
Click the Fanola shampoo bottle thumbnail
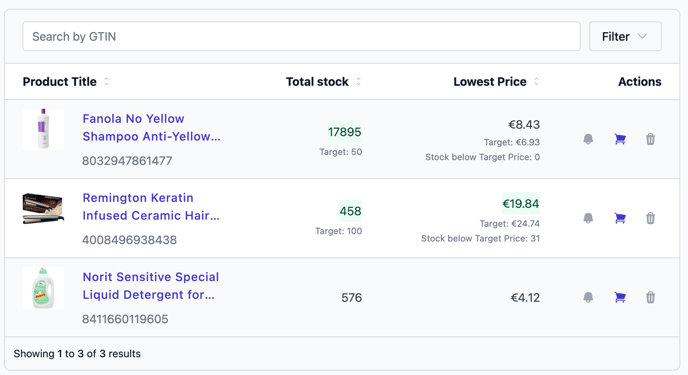click(x=43, y=129)
